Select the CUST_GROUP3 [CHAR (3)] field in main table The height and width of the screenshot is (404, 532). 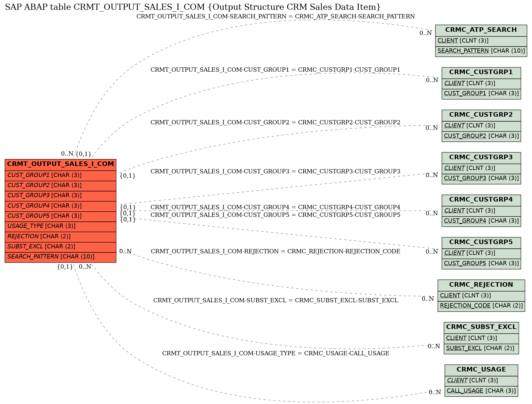point(60,196)
